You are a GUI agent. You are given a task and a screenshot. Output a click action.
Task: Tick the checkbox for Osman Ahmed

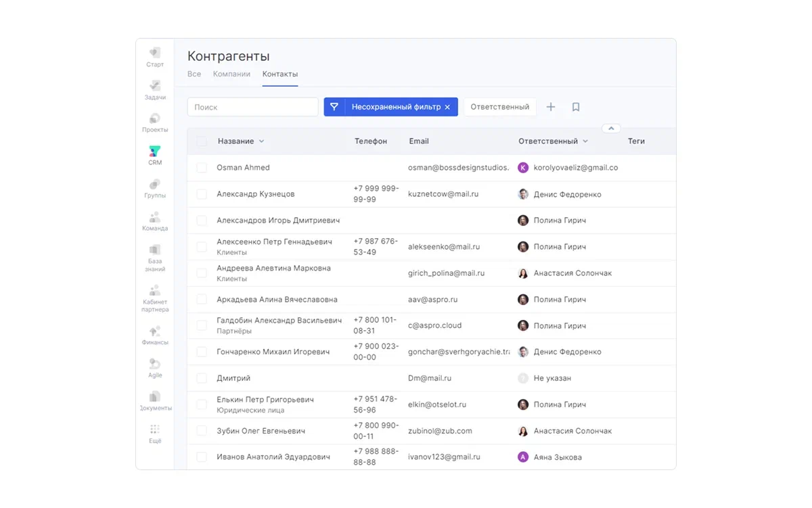202,168
